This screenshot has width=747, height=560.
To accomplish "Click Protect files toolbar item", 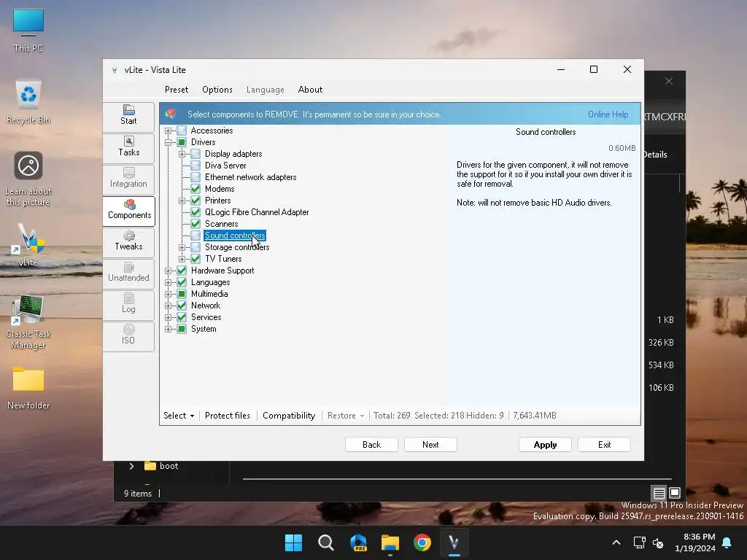I will tap(228, 415).
